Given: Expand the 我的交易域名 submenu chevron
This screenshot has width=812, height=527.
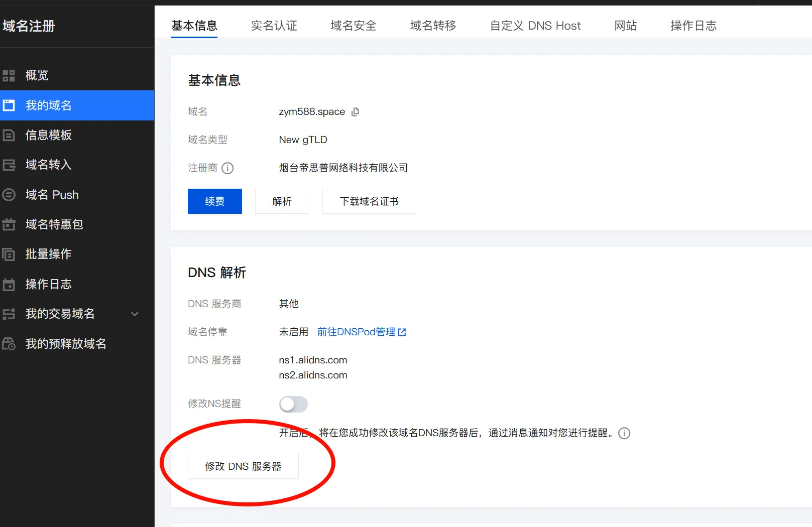Looking at the screenshot, I should pyautogui.click(x=135, y=314).
